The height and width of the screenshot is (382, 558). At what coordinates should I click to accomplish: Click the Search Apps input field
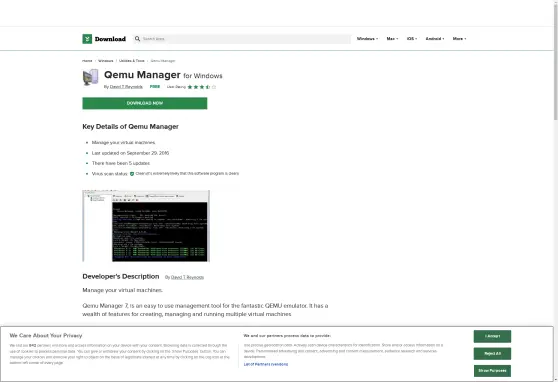click(246, 38)
